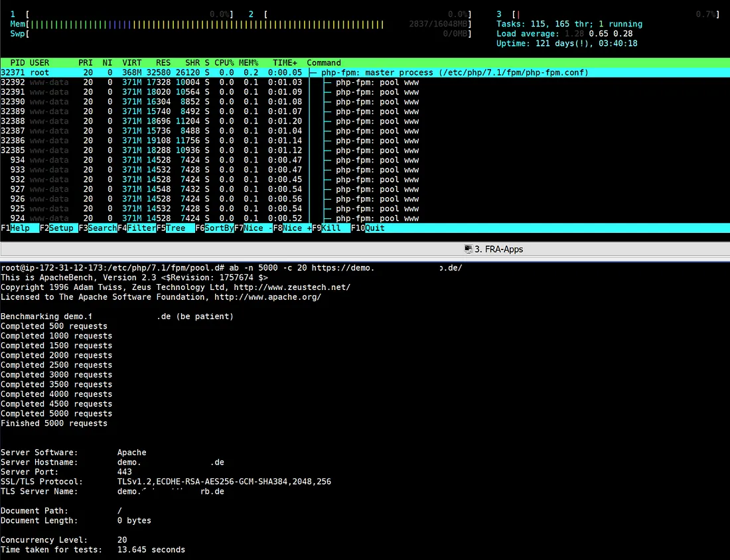The image size is (730, 560).
Task: Click the FRA-Apps terminal tab icon
Action: (x=469, y=249)
